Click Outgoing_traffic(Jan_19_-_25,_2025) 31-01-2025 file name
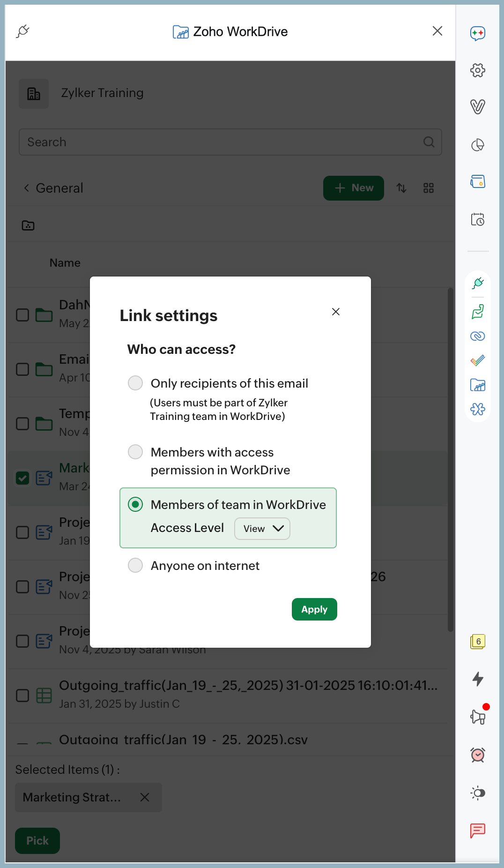 248,685
